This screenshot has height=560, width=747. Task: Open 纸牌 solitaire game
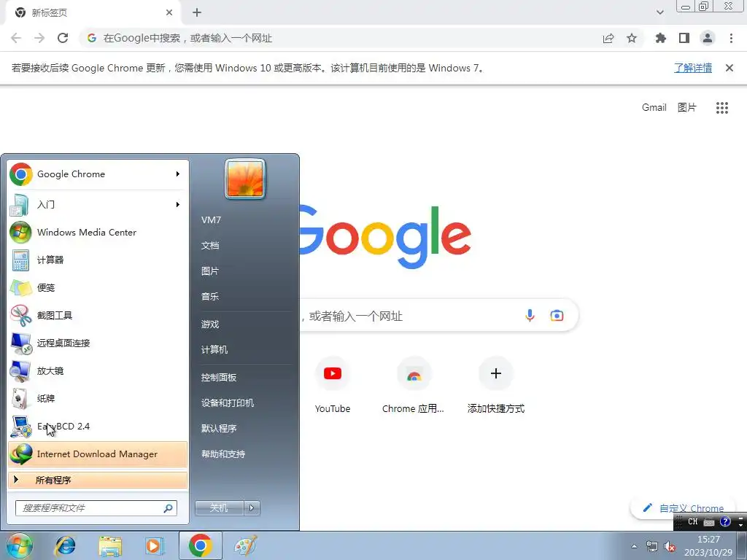97,399
